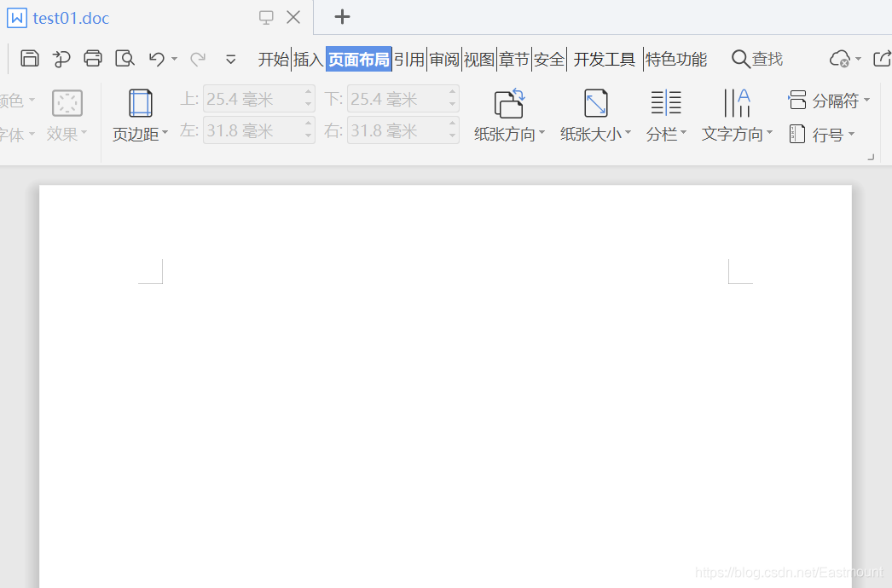Increase left margin with up stepper arrow
Screen dimensions: 892x588
tap(309, 124)
